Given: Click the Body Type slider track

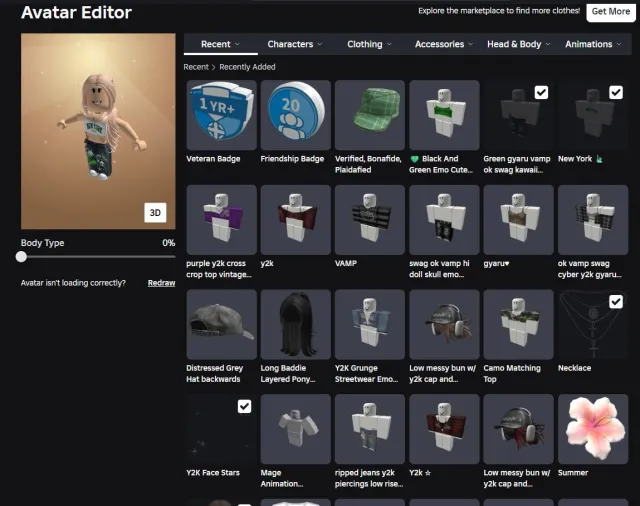Looking at the screenshot, I should (98, 257).
